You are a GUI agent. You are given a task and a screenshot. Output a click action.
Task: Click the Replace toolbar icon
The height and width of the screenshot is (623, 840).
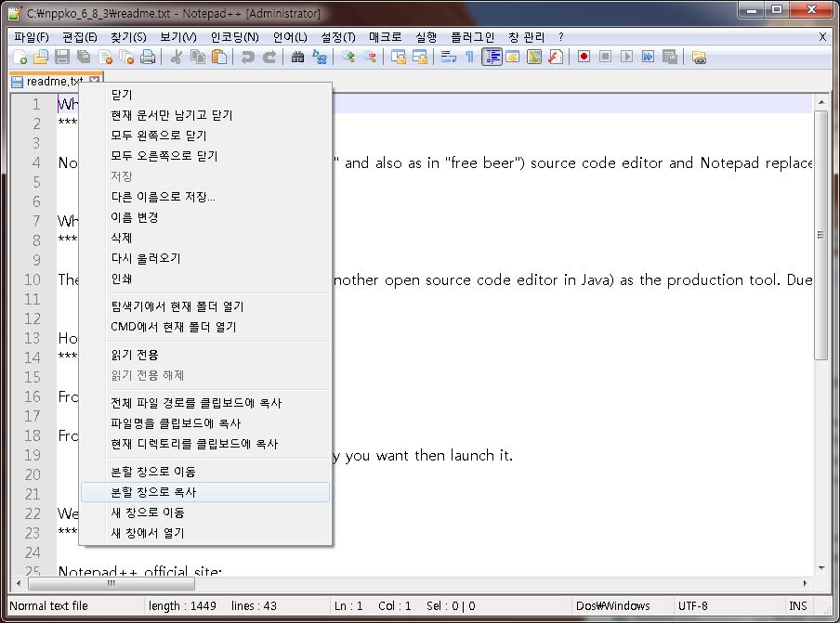(x=320, y=57)
